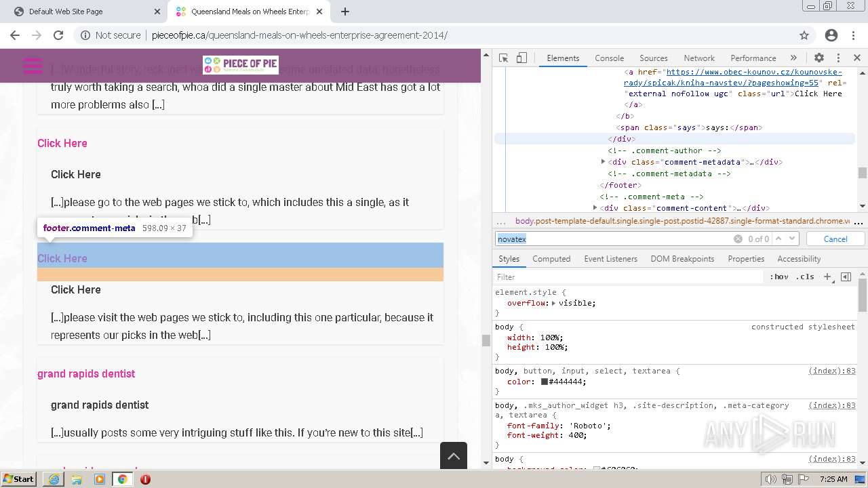
Task: Close the DevTools panel
Action: click(x=857, y=58)
